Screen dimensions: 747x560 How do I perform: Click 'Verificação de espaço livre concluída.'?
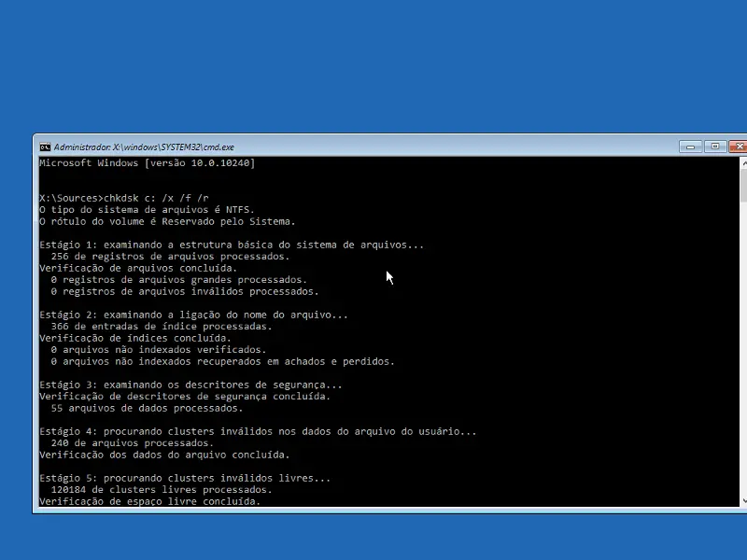click(150, 501)
